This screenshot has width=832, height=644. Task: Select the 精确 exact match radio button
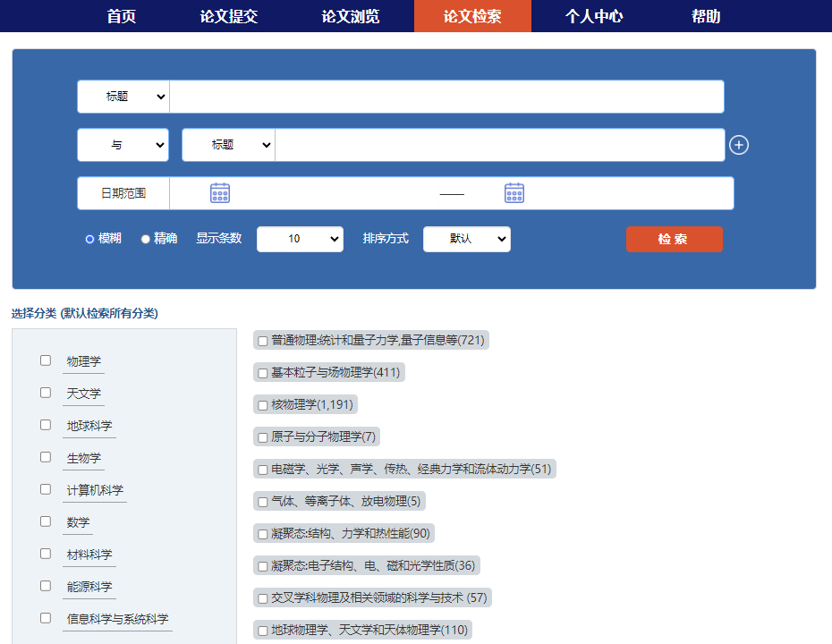(146, 239)
